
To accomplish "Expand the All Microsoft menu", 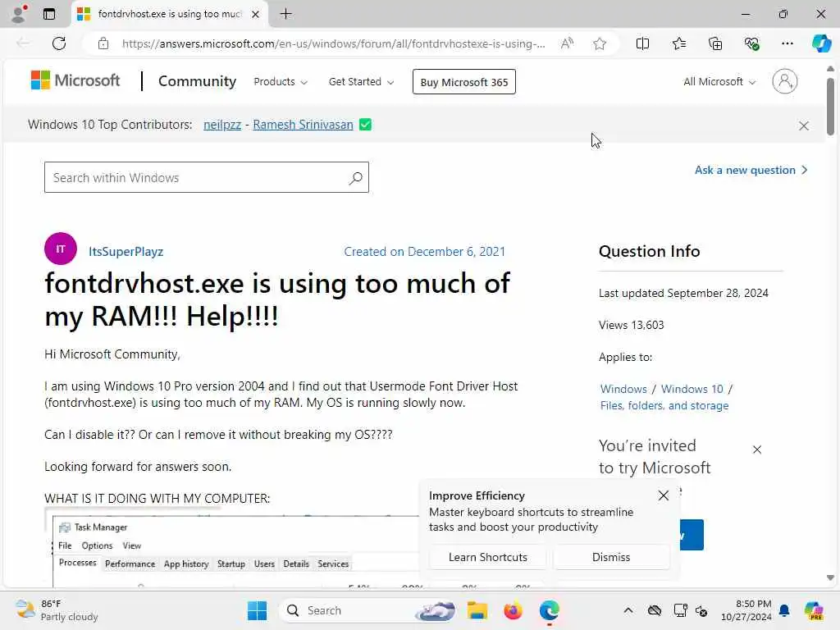I will (x=719, y=82).
